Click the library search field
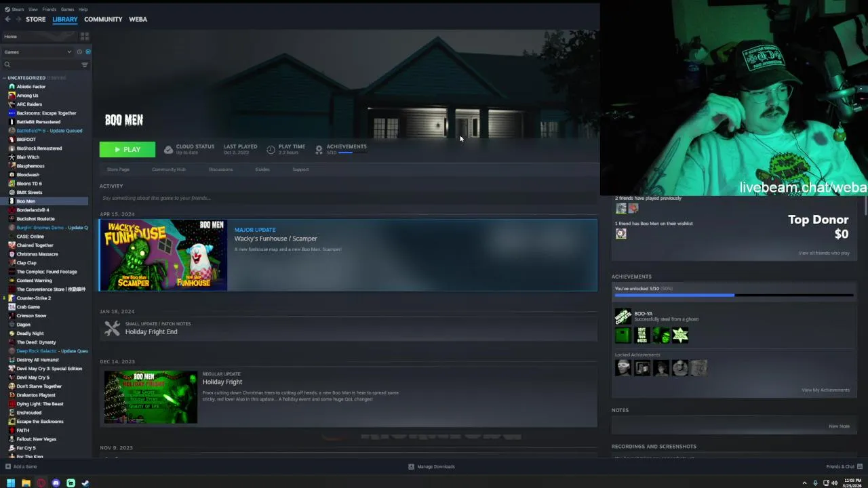 tap(45, 64)
